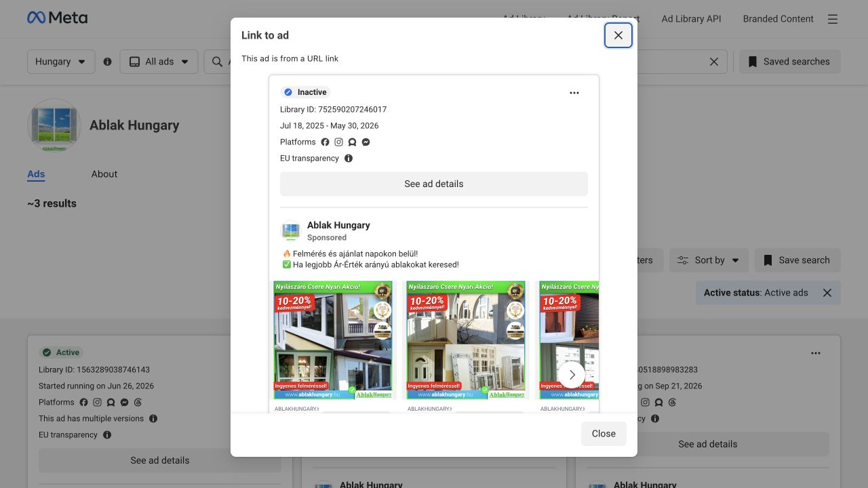Image resolution: width=868 pixels, height=488 pixels.
Task: Open Branded Content in the top navigation
Action: tap(778, 19)
